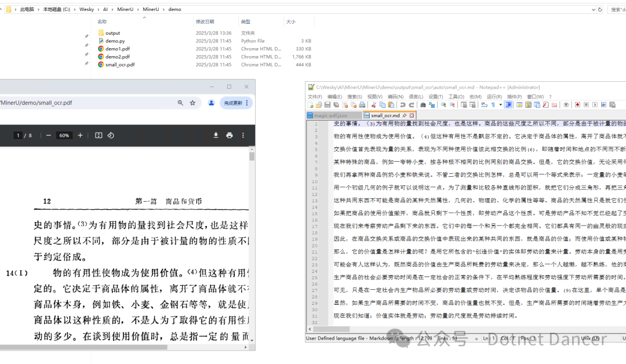Click the Print icon in Notepad++ toolbar

pos(362,105)
